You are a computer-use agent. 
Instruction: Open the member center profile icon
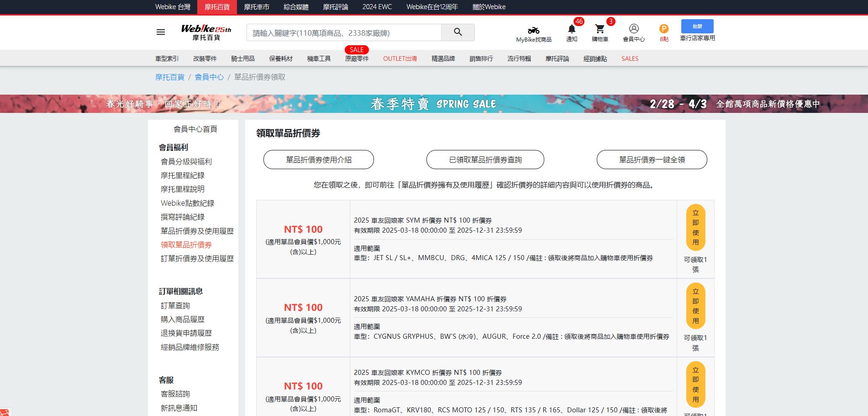633,29
